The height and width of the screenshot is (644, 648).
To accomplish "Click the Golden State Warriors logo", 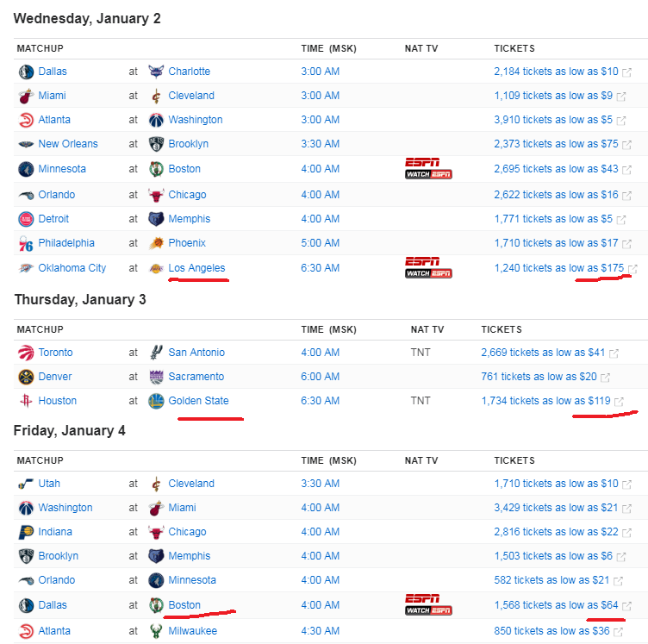I will coord(156,401).
